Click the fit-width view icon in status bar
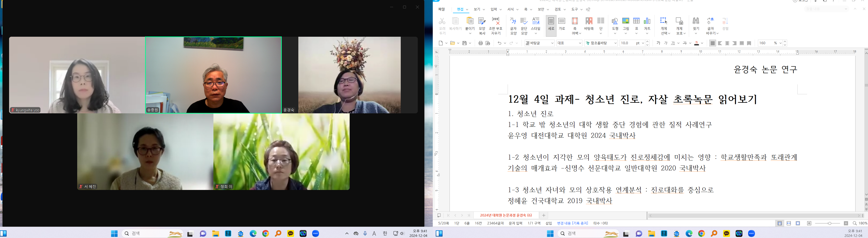The width and height of the screenshot is (868, 238). (x=789, y=223)
